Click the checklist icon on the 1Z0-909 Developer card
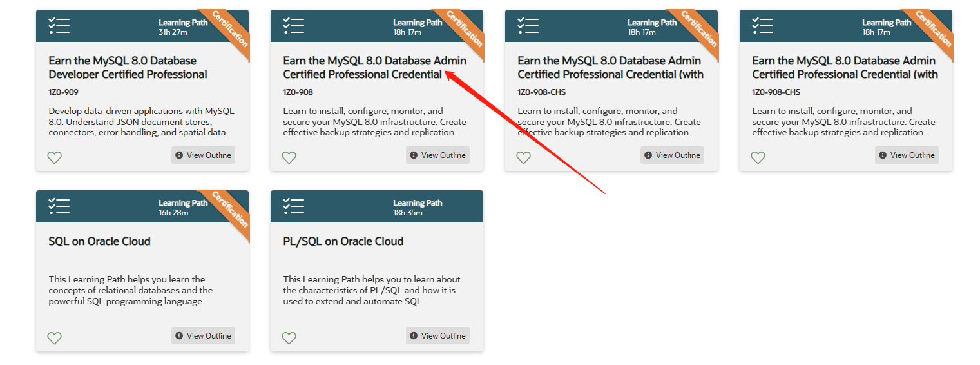980x365 pixels. (x=59, y=26)
